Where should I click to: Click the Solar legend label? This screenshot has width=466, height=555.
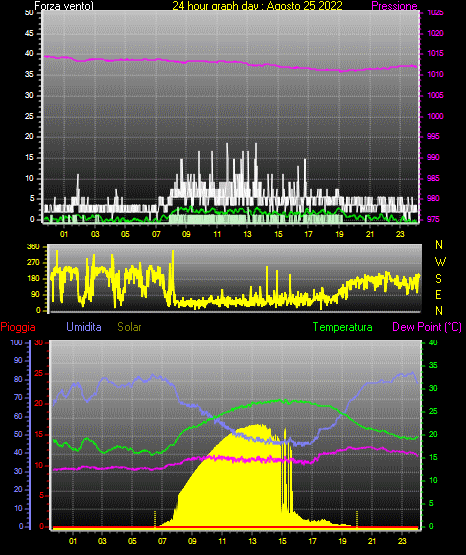129,327
